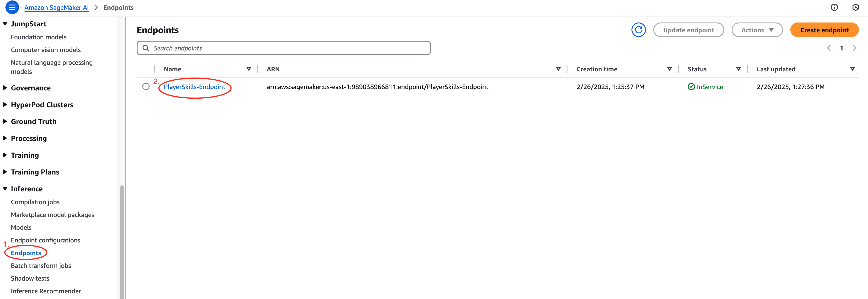Open Batch transform jobs in sidebar
The height and width of the screenshot is (299, 868).
pyautogui.click(x=41, y=266)
